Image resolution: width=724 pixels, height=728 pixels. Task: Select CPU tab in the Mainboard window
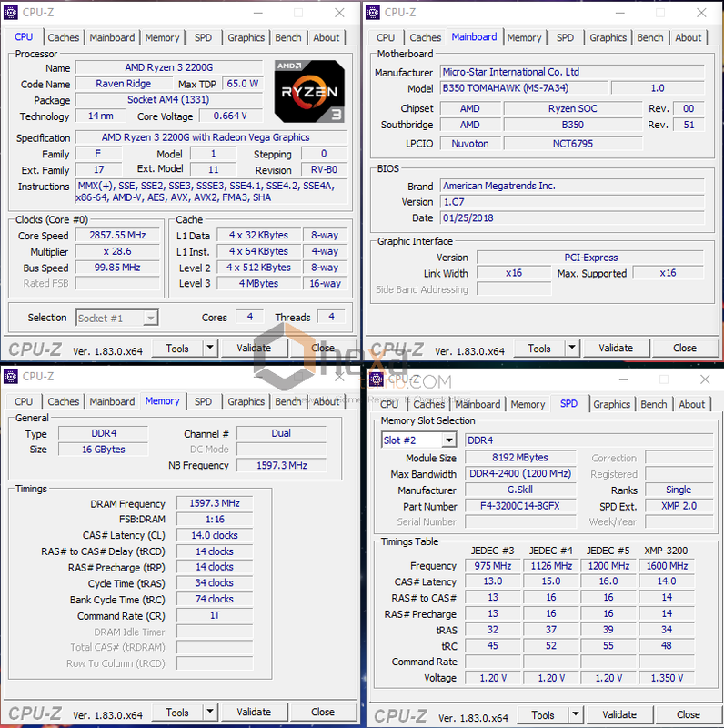point(386,37)
